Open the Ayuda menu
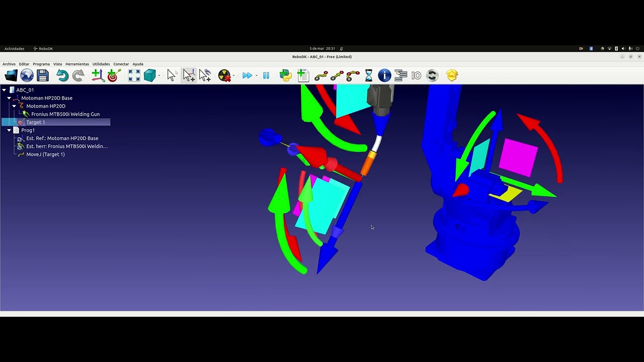The image size is (644, 362). [138, 64]
